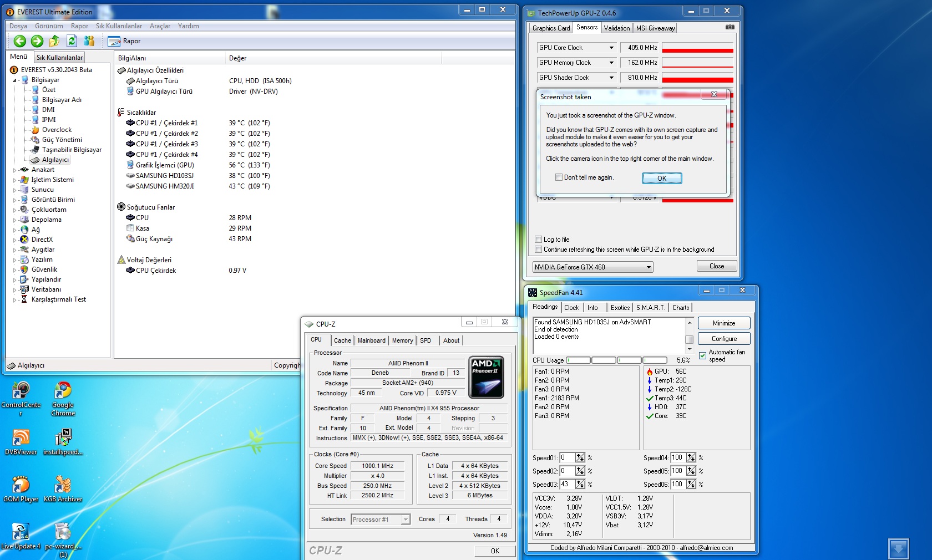
Task: Click the Speed01 stepper arrows in SpeedFan
Action: click(580, 457)
